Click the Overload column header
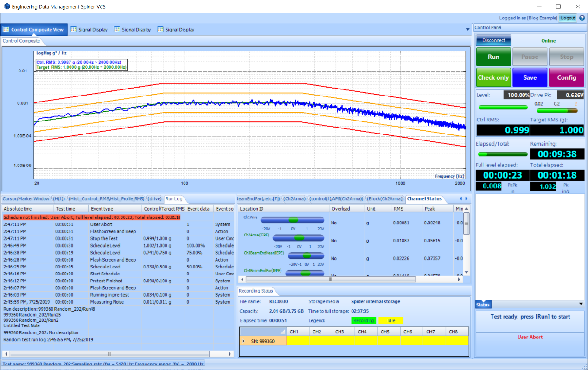This screenshot has width=588, height=370. pos(347,209)
